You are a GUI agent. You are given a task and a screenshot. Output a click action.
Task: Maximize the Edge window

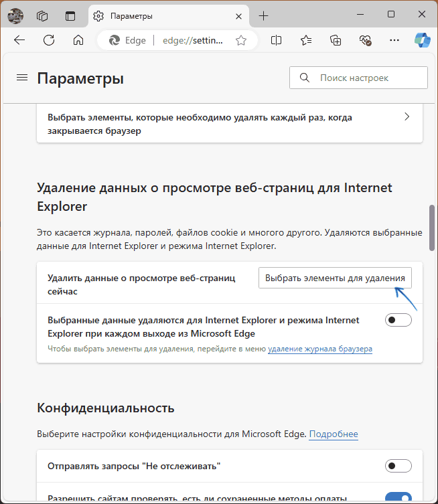pyautogui.click(x=391, y=15)
